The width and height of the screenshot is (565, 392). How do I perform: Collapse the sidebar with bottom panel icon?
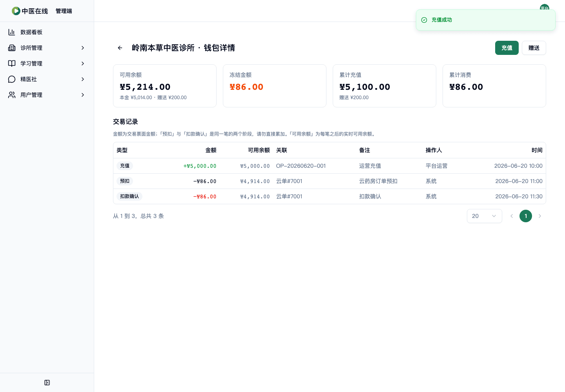tap(47, 383)
